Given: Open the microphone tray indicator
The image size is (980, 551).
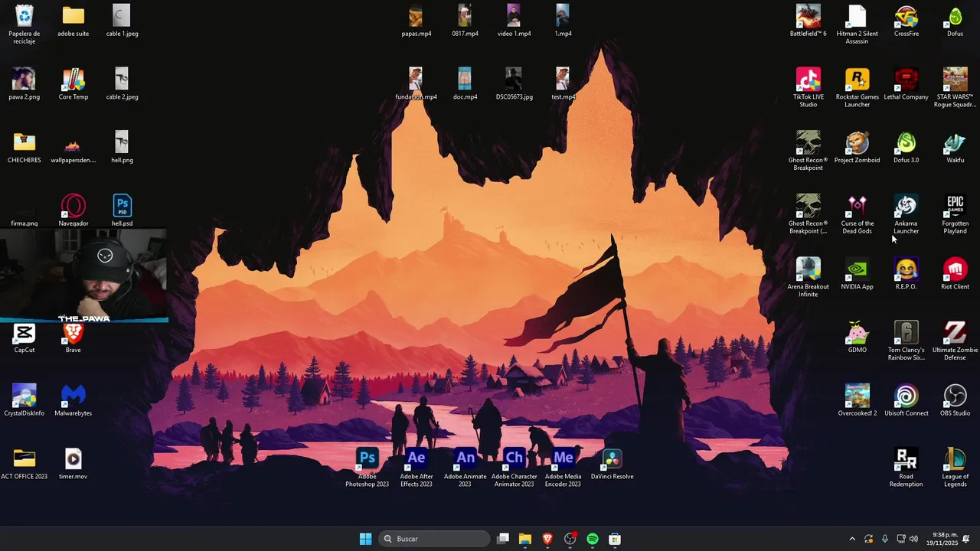Looking at the screenshot, I should (x=885, y=539).
